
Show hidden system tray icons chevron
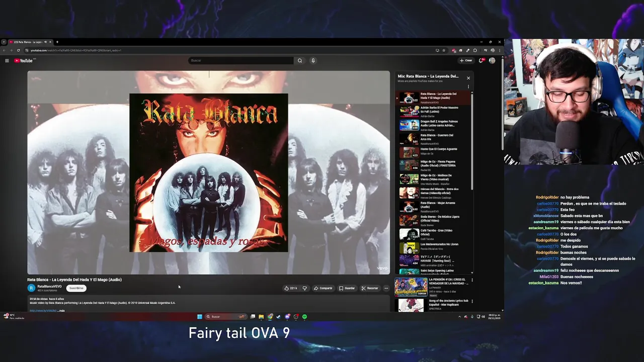(x=459, y=317)
